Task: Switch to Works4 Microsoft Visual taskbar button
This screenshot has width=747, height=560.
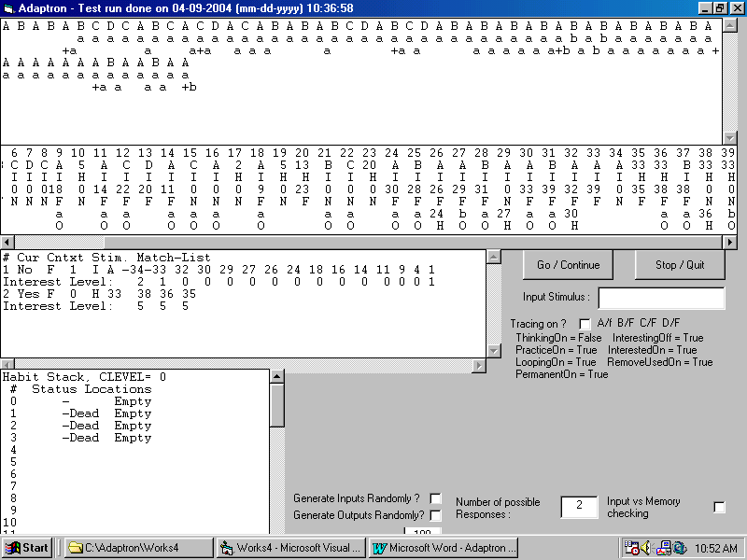Action: (x=291, y=548)
